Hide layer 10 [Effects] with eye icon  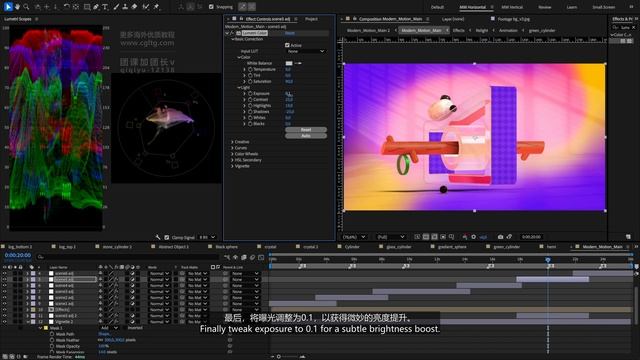[x=4, y=310]
